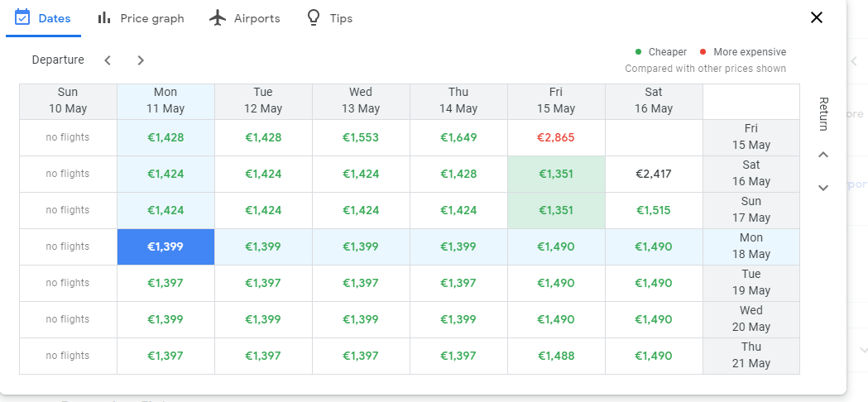Click the Mon 11 May column header
The height and width of the screenshot is (402, 868).
point(165,101)
